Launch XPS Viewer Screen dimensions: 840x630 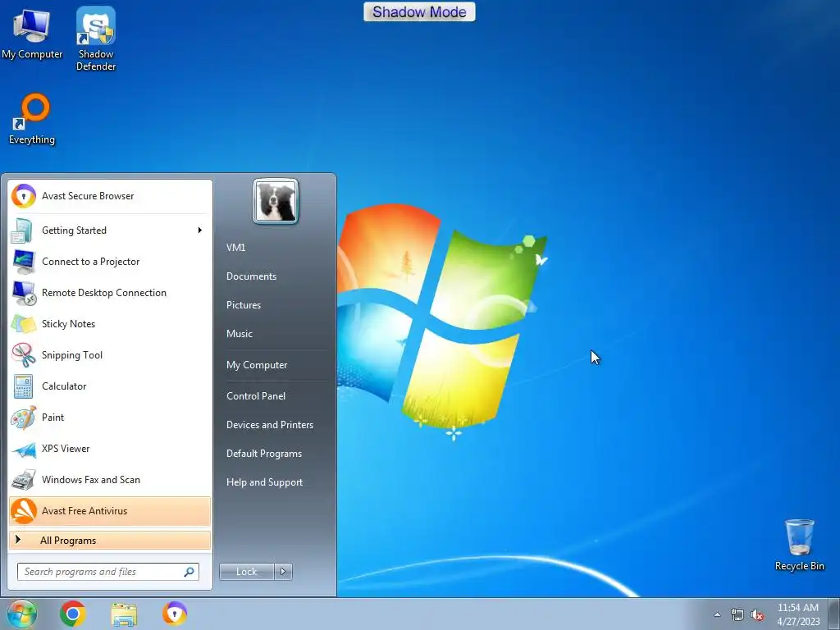(110, 449)
